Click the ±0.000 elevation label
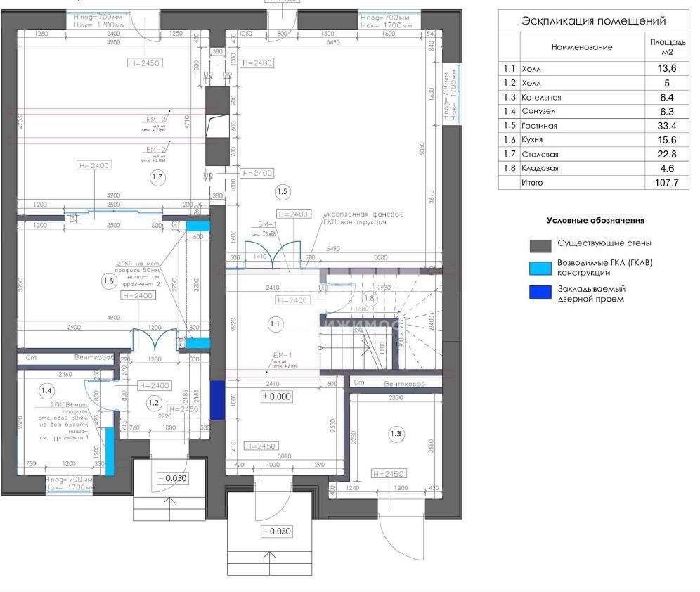Viewport: 700px width, 592px height. tap(276, 397)
